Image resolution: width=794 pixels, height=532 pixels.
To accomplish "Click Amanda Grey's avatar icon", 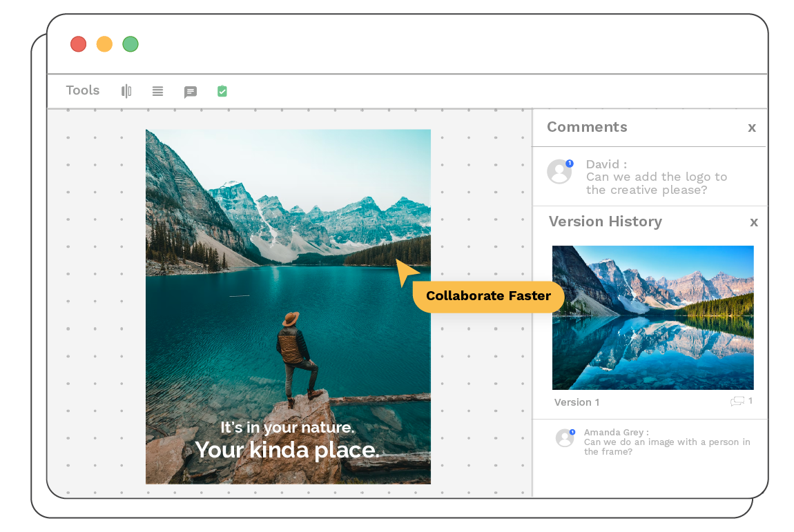I will point(564,438).
